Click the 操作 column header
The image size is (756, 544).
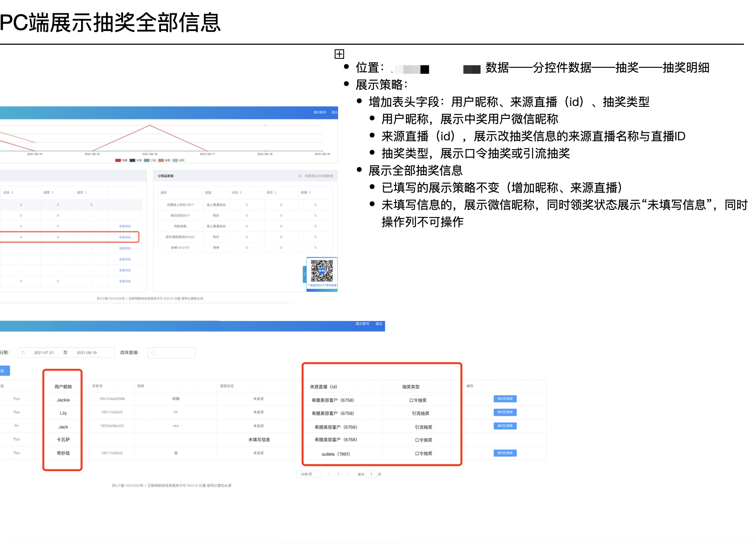tap(470, 386)
